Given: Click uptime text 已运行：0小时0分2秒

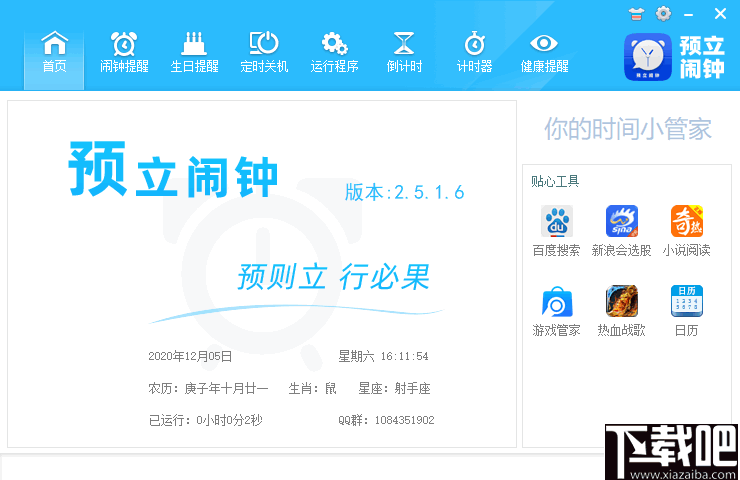Looking at the screenshot, I should point(206,420).
